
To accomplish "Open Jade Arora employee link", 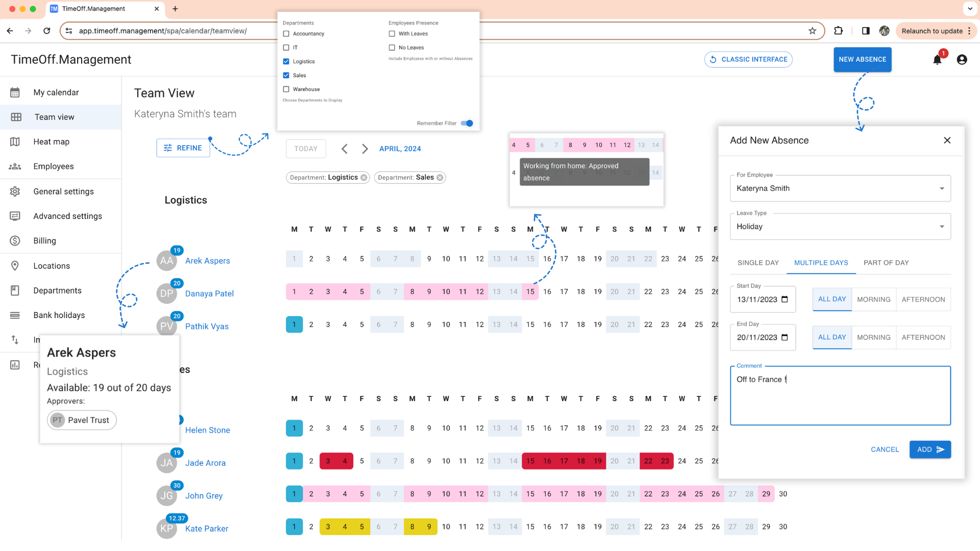I will [205, 463].
